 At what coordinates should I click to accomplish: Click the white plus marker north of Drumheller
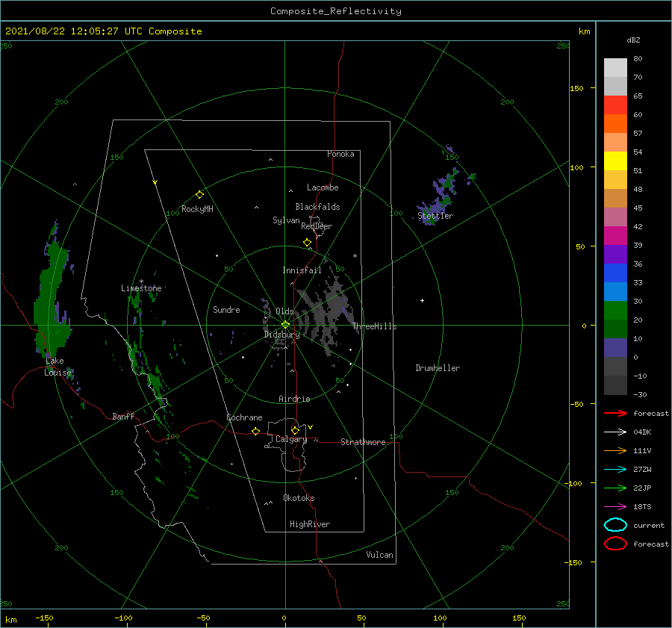pos(422,300)
